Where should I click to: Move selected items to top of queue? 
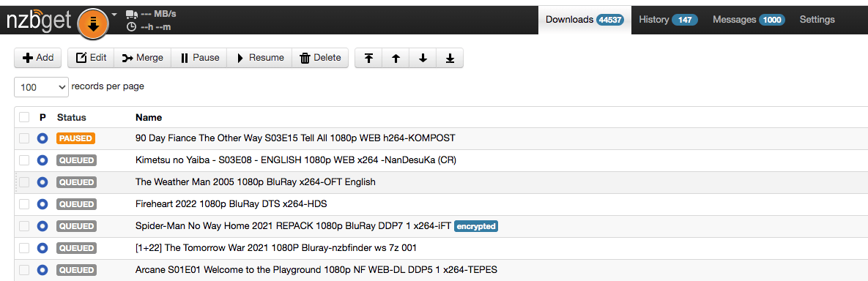[368, 58]
